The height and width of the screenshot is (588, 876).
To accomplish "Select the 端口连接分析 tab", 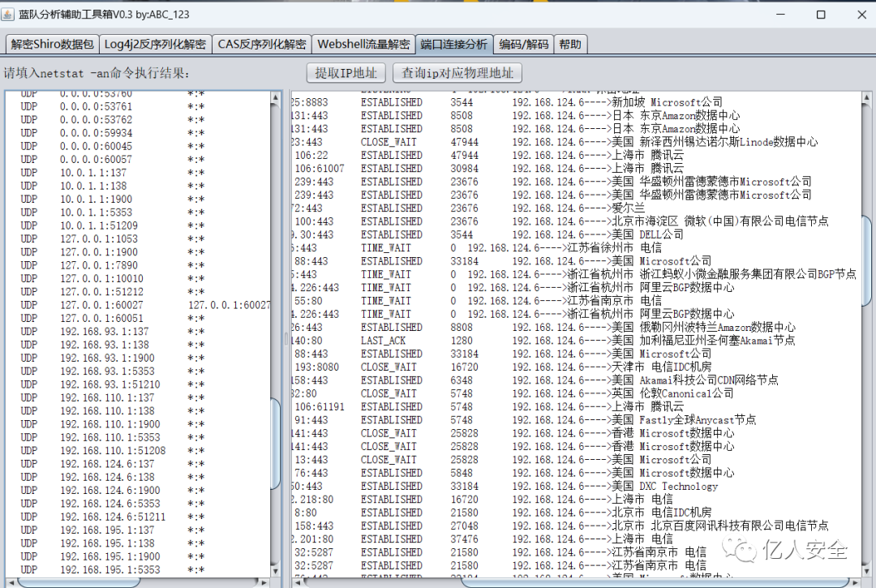I will pos(454,44).
